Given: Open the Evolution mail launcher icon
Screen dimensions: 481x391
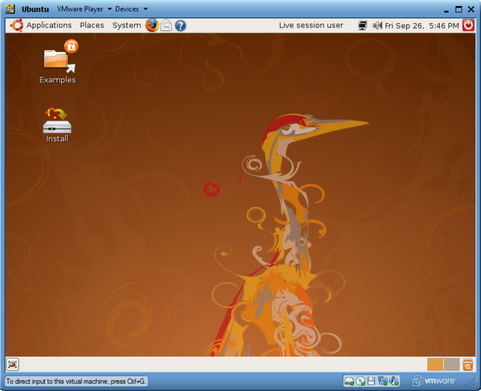Looking at the screenshot, I should point(166,25).
